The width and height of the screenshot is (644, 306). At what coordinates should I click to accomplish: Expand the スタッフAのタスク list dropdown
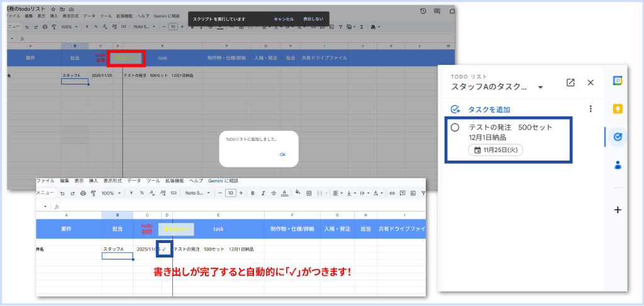(540, 88)
